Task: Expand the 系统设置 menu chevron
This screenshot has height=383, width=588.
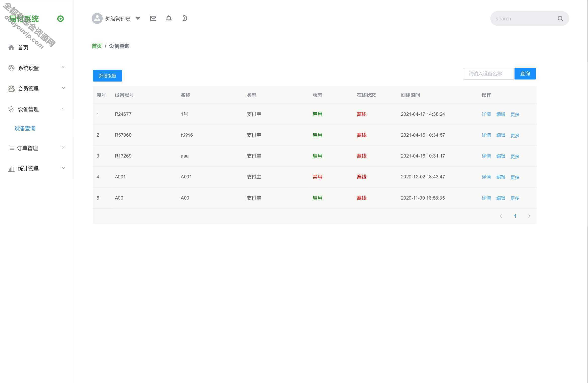Action: pos(63,67)
